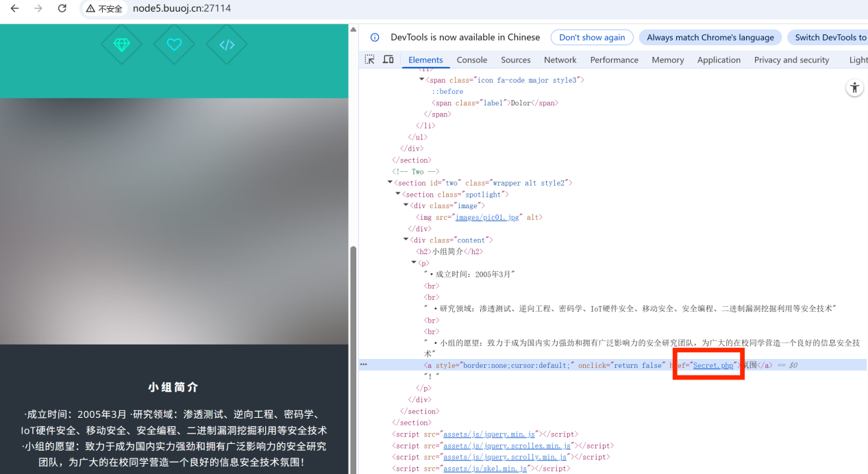Switch to the Elements tab
The width and height of the screenshot is (868, 474).
tap(425, 60)
